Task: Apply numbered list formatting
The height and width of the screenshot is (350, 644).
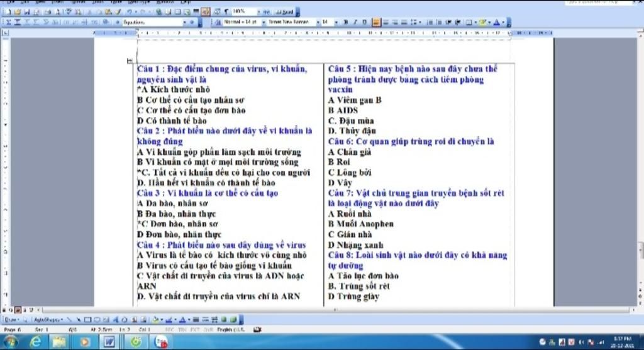Action: [x=430, y=22]
